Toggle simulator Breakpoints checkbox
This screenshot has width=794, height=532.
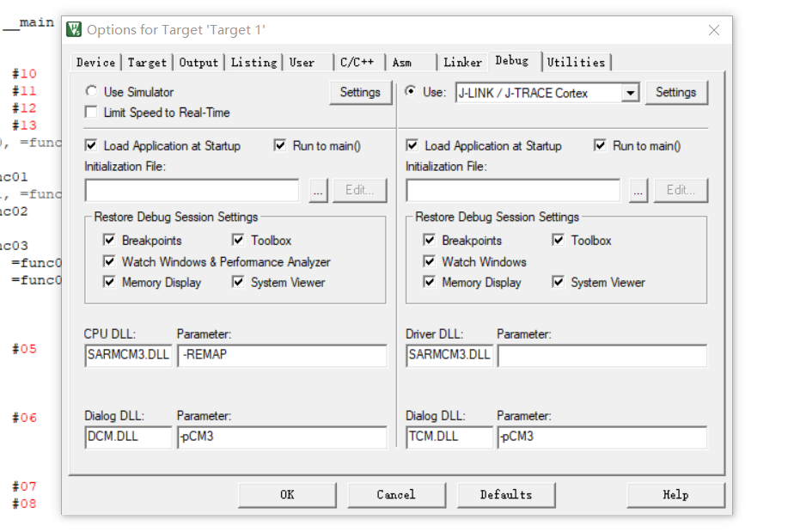(x=109, y=240)
